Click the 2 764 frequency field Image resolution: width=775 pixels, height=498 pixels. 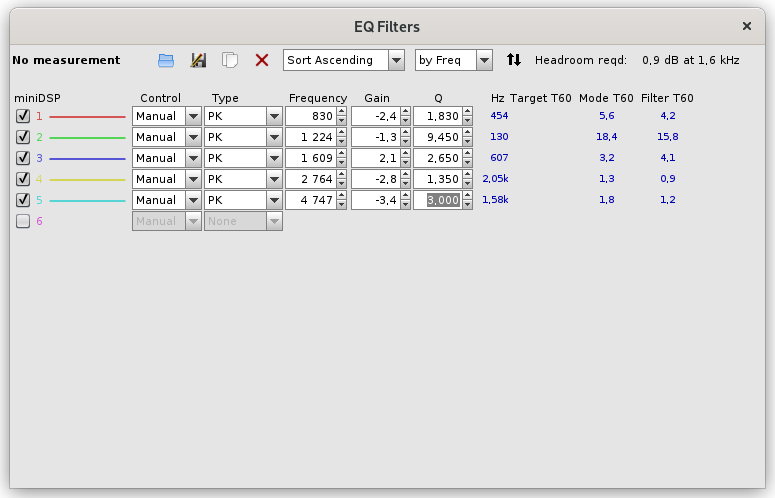pyautogui.click(x=311, y=179)
